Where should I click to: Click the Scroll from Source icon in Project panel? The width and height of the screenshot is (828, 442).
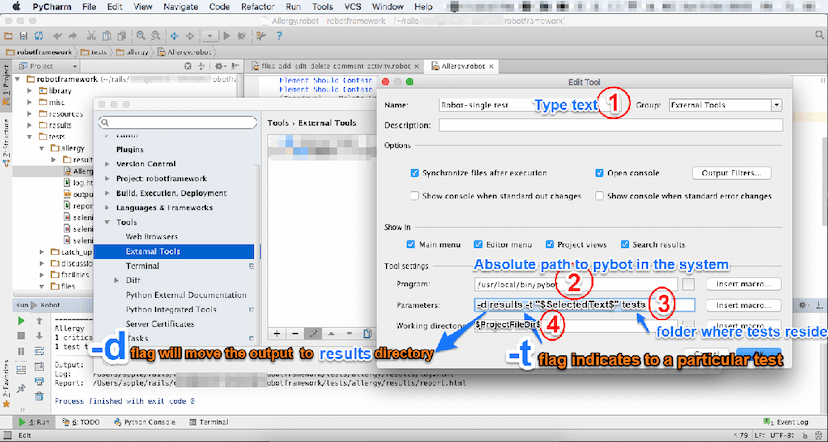pos(187,67)
